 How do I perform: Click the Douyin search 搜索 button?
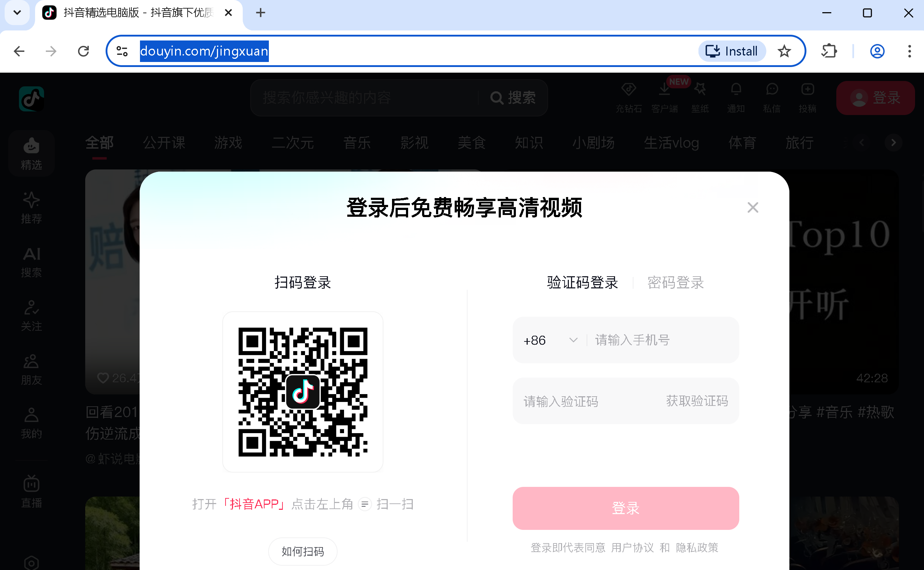click(x=513, y=98)
